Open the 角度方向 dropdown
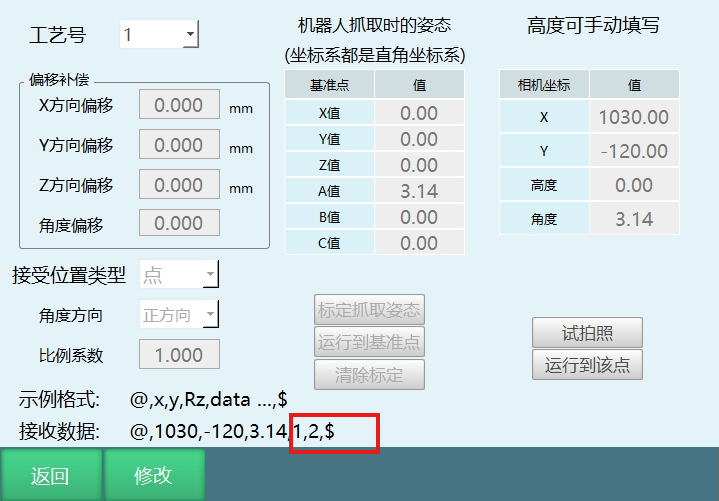Viewport: 719px width, 501px height. [x=178, y=315]
